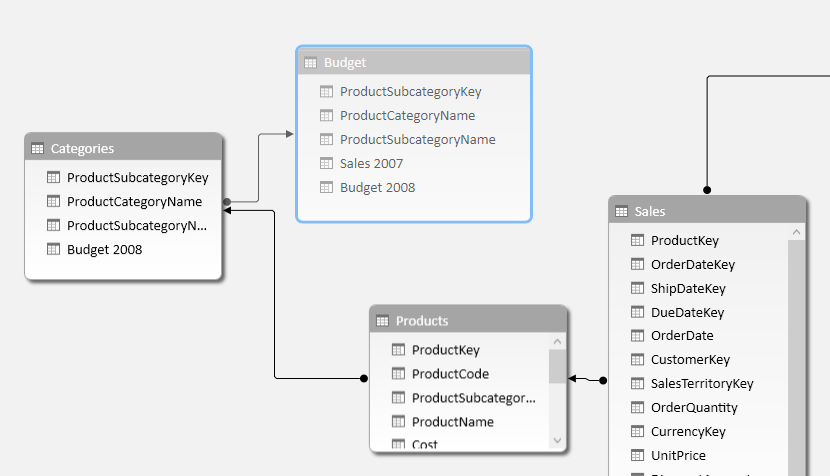Select ProductSubcategoryName field in Budget table
The height and width of the screenshot is (476, 830).
(x=418, y=139)
